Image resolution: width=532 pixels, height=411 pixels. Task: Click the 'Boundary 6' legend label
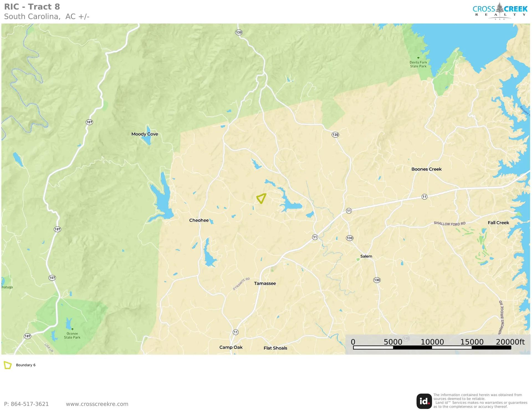[x=26, y=365]
